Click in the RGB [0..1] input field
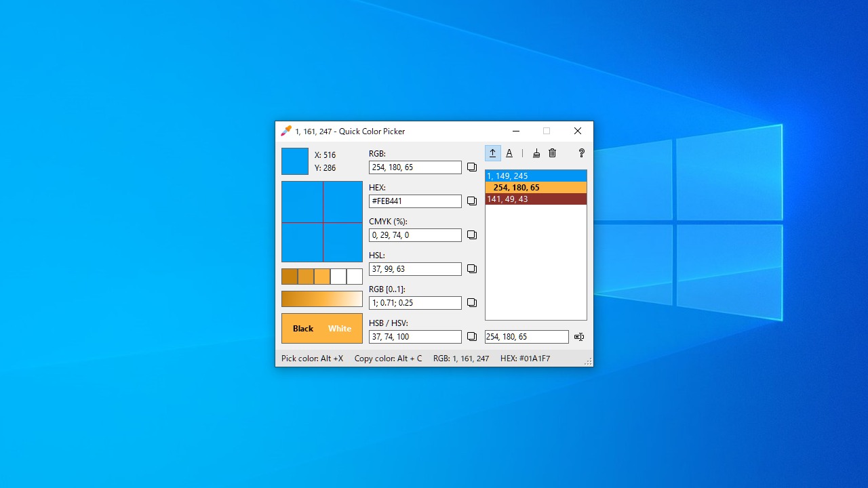Screen dimensions: 868x488 [x=415, y=303]
